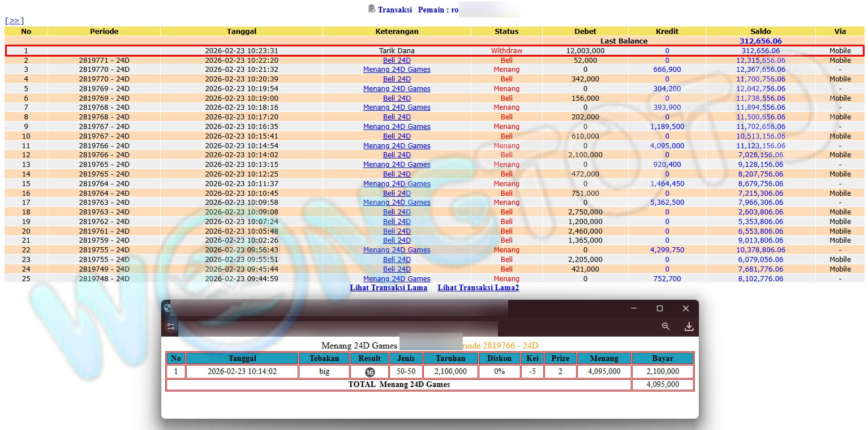Open site settings icon in popup address bar
The height and width of the screenshot is (430, 868).
pyautogui.click(x=170, y=326)
